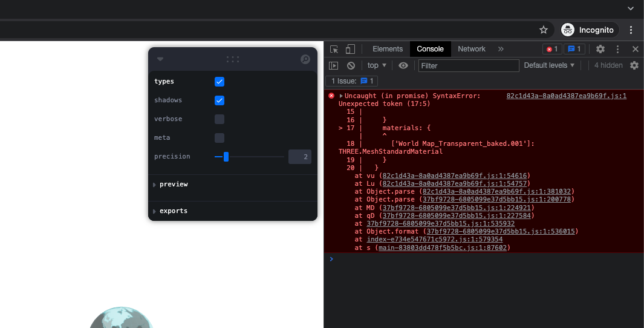
Task: Close the DevTools panel
Action: click(x=636, y=49)
